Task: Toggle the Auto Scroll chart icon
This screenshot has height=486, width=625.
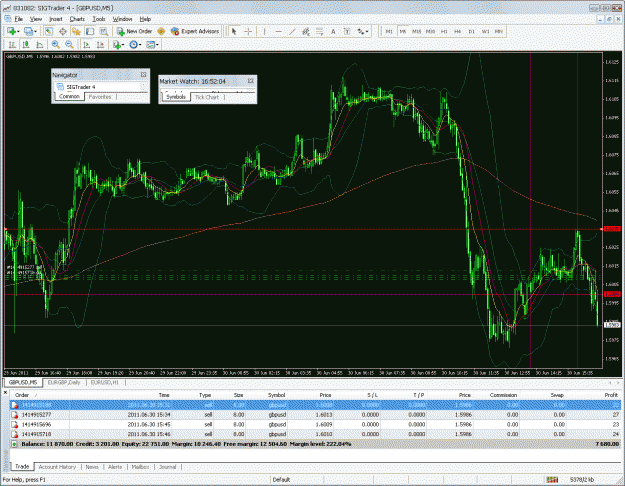Action: 86,45
